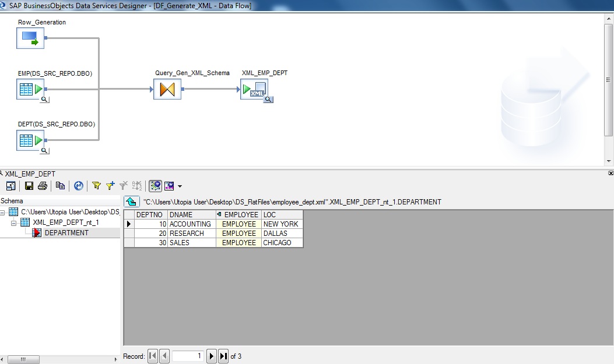Select the ACCOUNTING cell
The width and height of the screenshot is (614, 364).
[x=192, y=224]
